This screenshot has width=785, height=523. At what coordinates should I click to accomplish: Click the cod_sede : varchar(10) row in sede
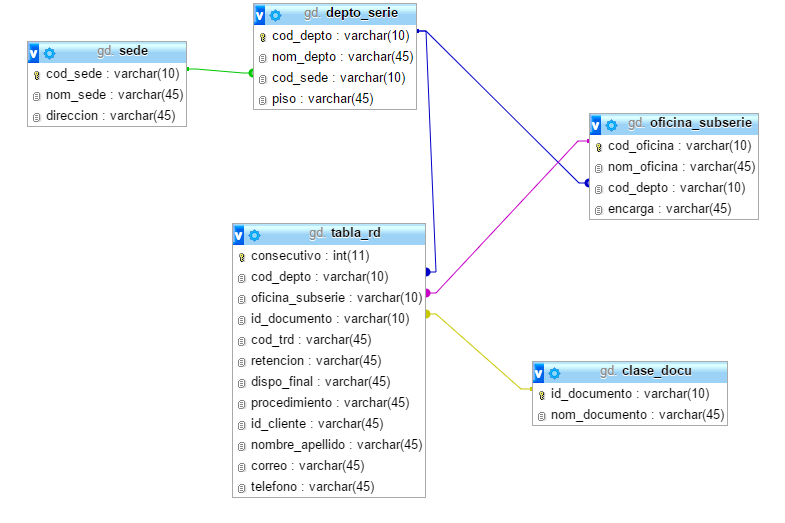pyautogui.click(x=107, y=74)
